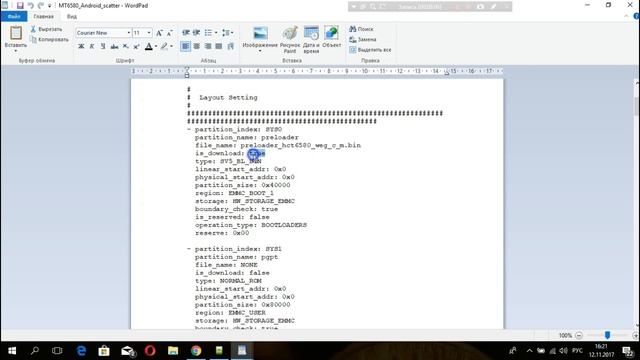Viewport: 640px width, 360px height.
Task: Open the quick access toolbar customize arrow
Action: pos(49,6)
